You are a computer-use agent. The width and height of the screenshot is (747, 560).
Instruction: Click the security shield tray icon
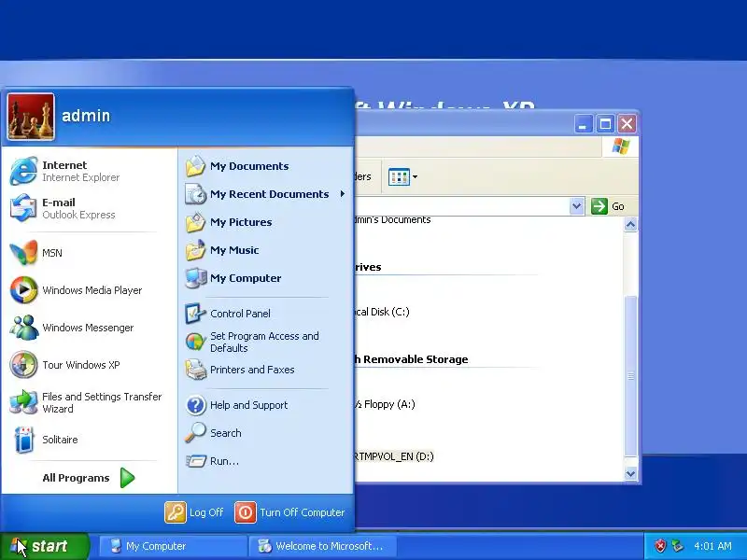click(x=660, y=546)
